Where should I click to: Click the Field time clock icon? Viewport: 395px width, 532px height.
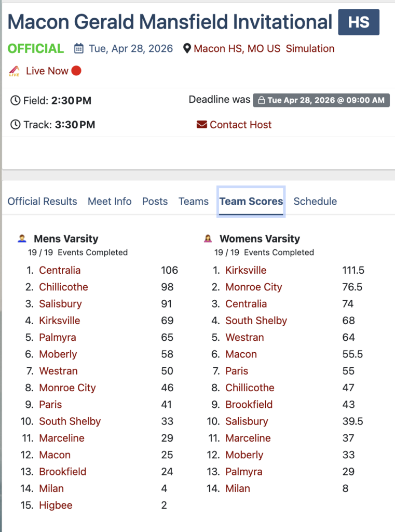16,100
